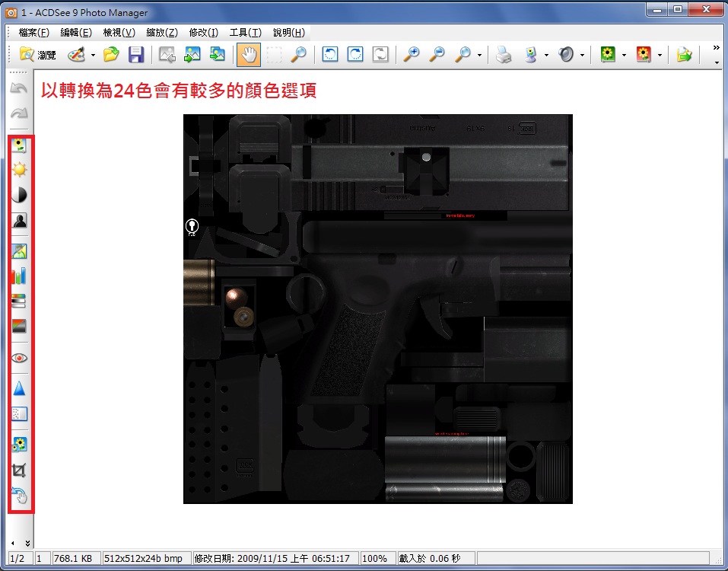
Task: Click the redo arrow in left sidebar
Action: coord(19,113)
